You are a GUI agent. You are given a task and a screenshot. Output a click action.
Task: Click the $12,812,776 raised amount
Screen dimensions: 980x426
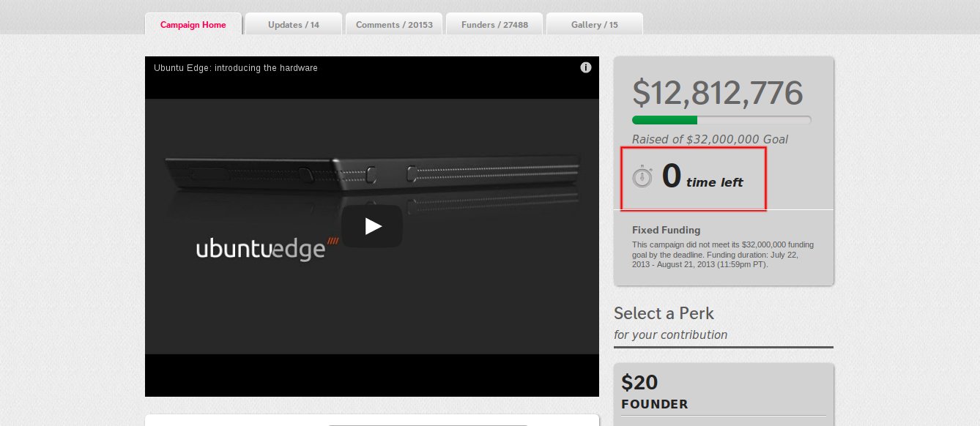point(718,94)
